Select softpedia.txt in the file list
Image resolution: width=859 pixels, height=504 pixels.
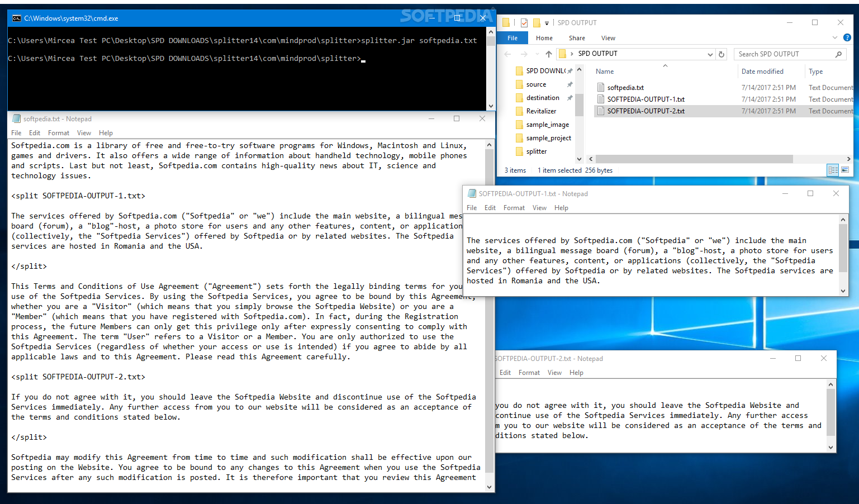click(x=625, y=88)
